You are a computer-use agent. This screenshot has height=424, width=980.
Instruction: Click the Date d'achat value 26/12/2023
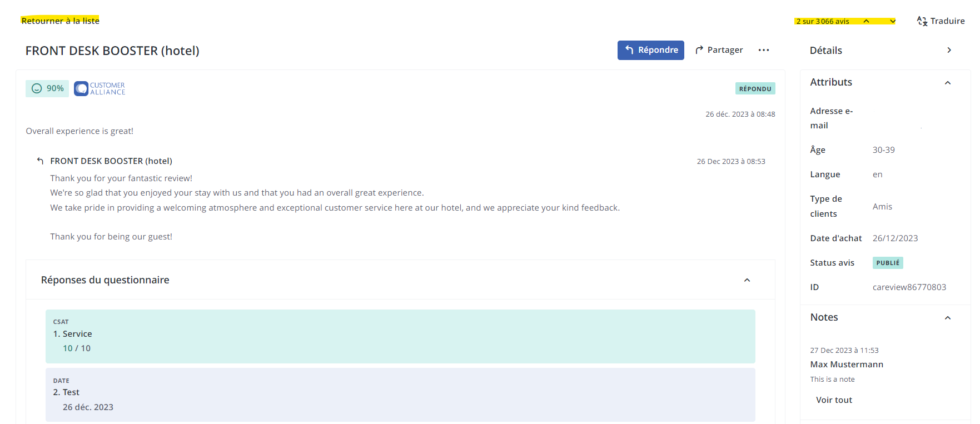(x=896, y=238)
